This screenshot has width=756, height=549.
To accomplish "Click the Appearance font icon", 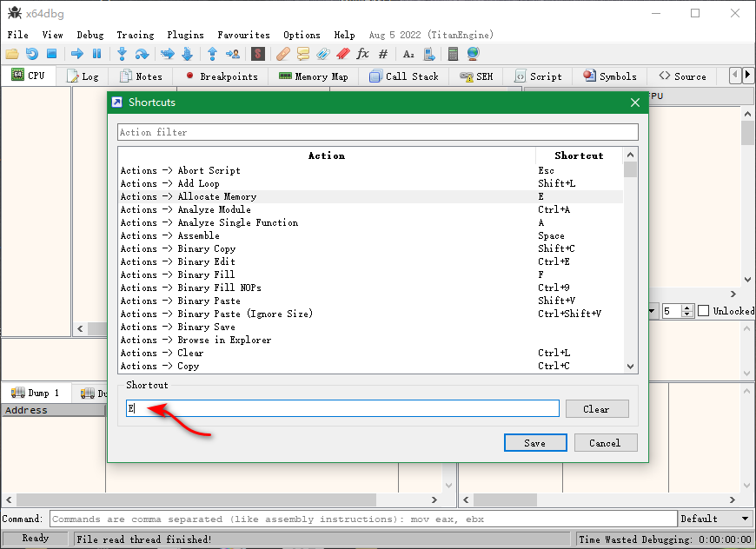I will pyautogui.click(x=408, y=54).
